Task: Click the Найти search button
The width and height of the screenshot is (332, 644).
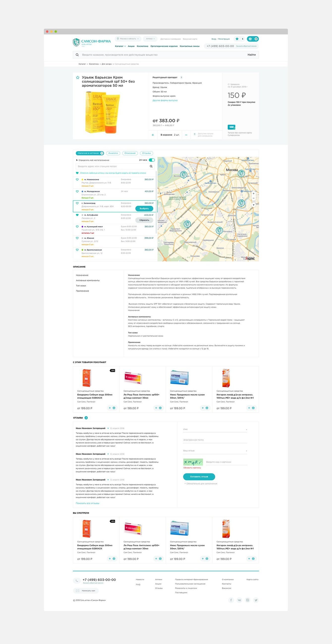Action: (251, 55)
